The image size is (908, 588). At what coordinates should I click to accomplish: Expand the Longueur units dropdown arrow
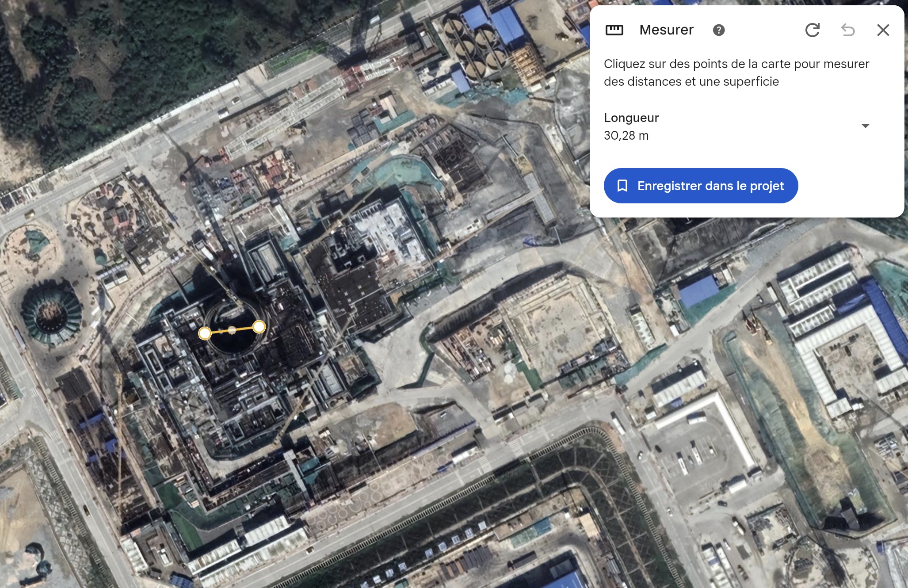pos(866,126)
